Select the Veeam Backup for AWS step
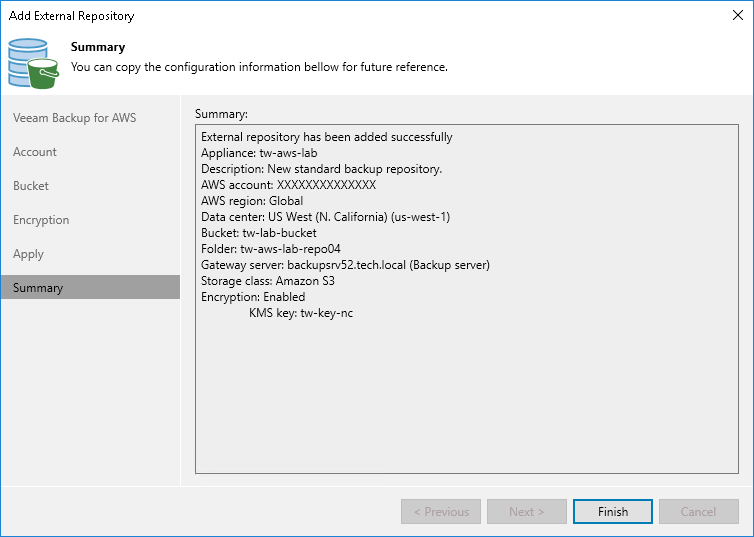The image size is (754, 537). click(75, 118)
